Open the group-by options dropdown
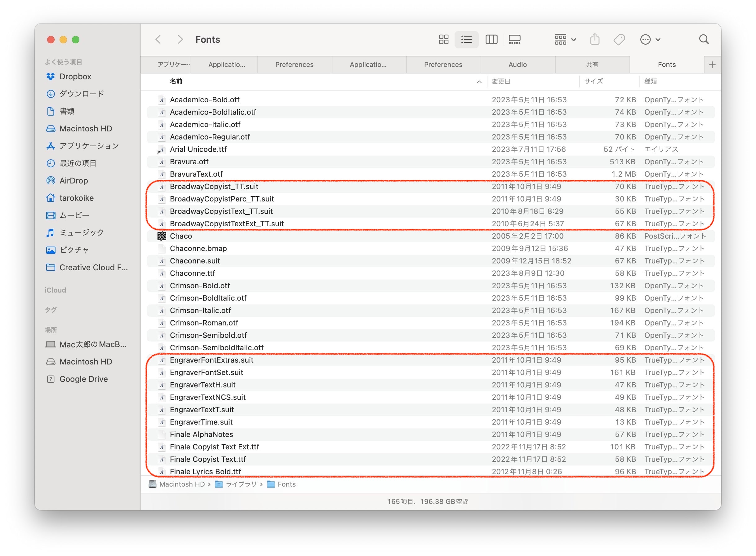This screenshot has height=556, width=756. (x=565, y=39)
